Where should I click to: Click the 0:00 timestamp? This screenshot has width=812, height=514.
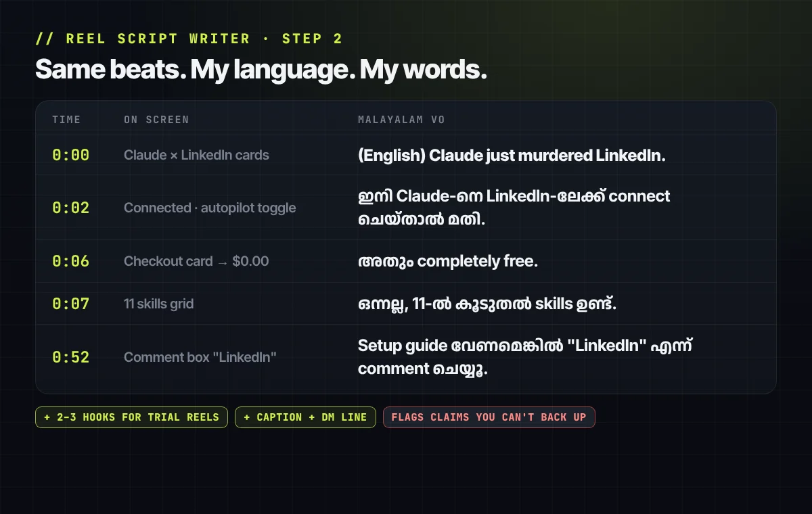coord(70,155)
